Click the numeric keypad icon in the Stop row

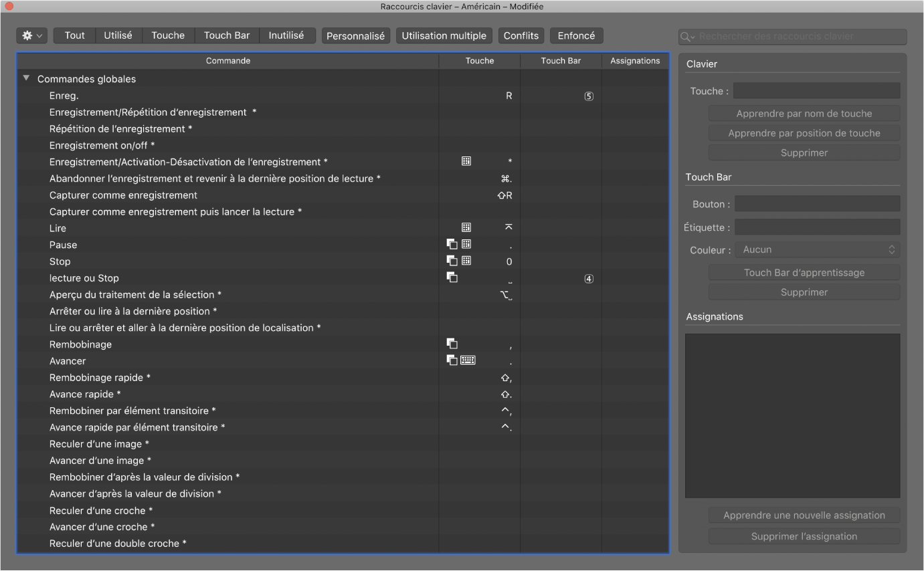(x=466, y=261)
